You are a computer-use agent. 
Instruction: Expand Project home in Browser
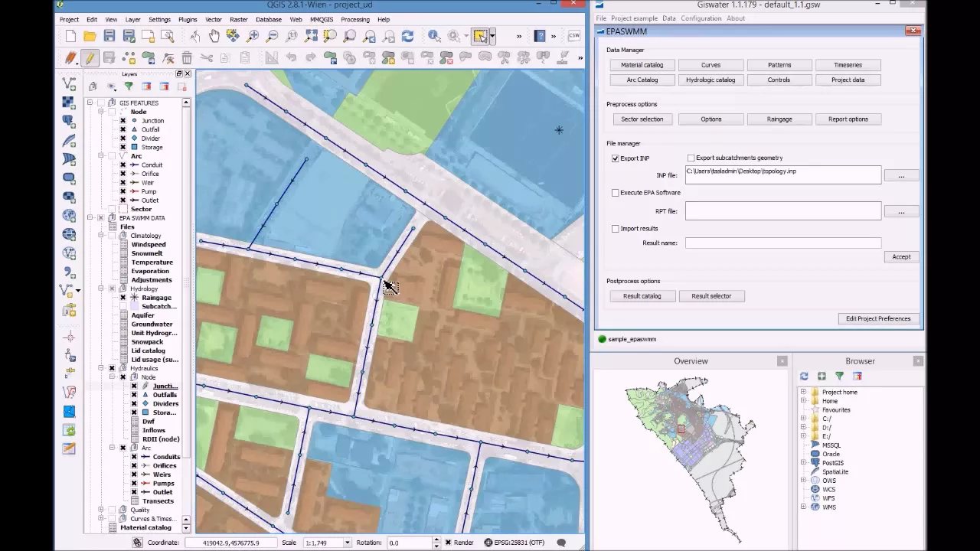click(804, 392)
